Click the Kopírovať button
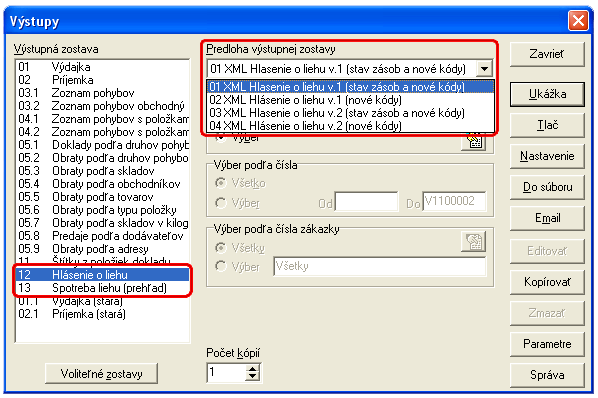The height and width of the screenshot is (398, 598). click(x=547, y=282)
